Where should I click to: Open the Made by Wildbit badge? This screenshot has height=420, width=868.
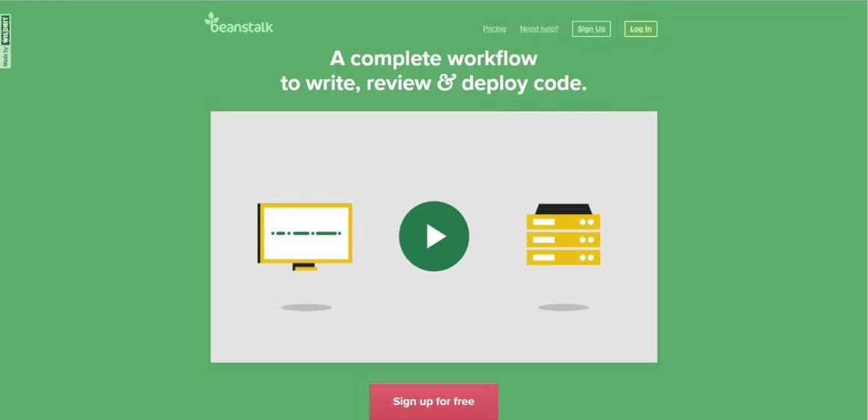[5, 41]
